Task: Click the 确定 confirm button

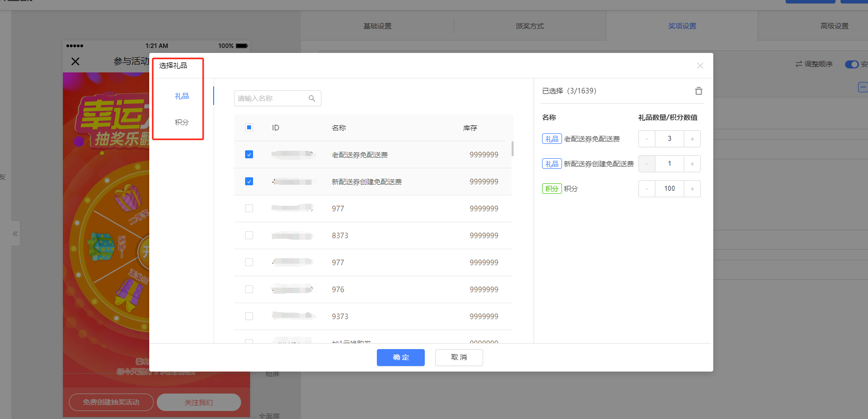Action: pos(401,358)
